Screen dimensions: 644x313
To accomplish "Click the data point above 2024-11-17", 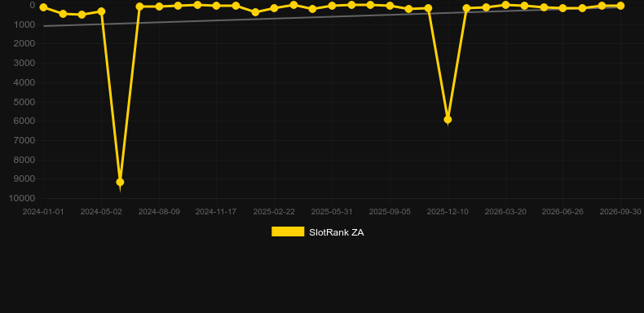I will point(217,6).
